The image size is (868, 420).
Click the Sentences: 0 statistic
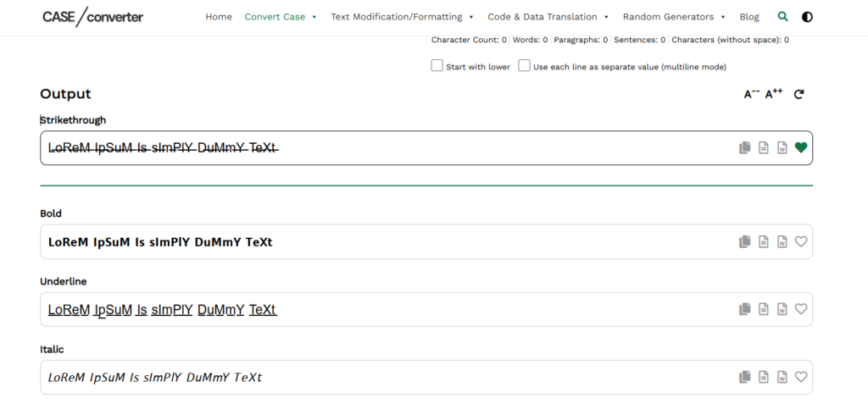[640, 40]
